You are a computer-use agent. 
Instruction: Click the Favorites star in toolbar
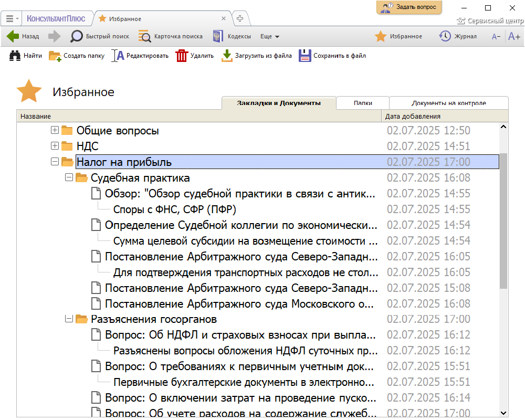380,36
